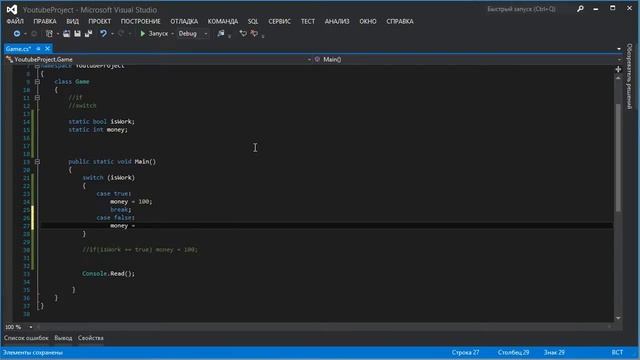Open the Список ошибок panel tab
Image resolution: width=640 pixels, height=360 pixels.
click(26, 338)
